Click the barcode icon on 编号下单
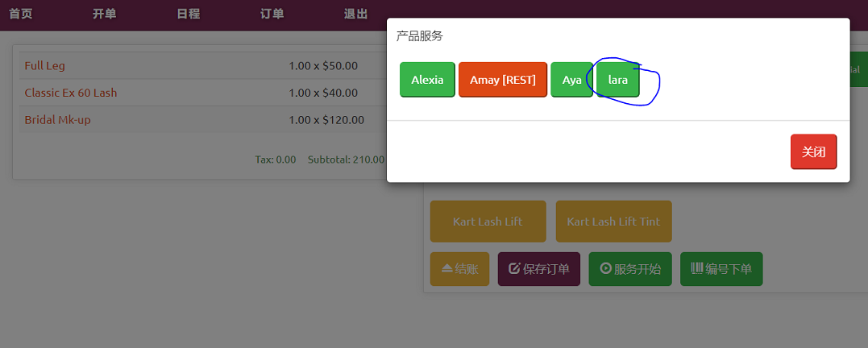The image size is (868, 348). [697, 269]
